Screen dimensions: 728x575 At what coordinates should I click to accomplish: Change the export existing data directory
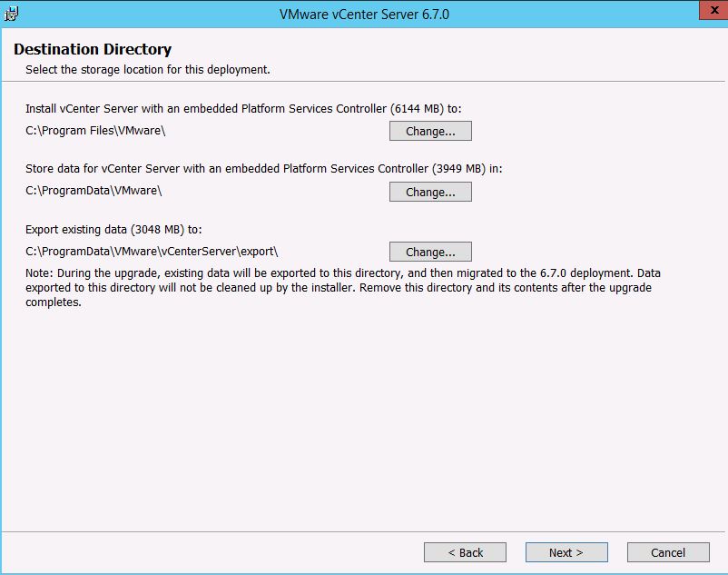click(x=430, y=252)
